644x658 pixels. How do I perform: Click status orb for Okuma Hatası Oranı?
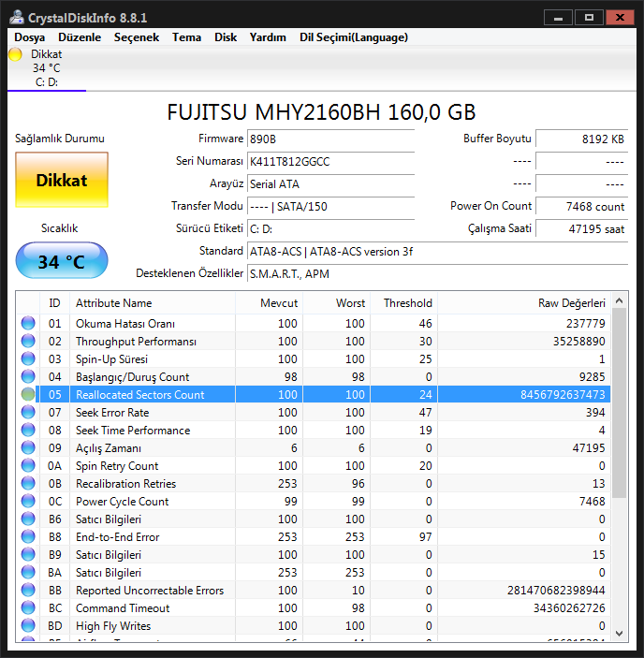pyautogui.click(x=28, y=323)
